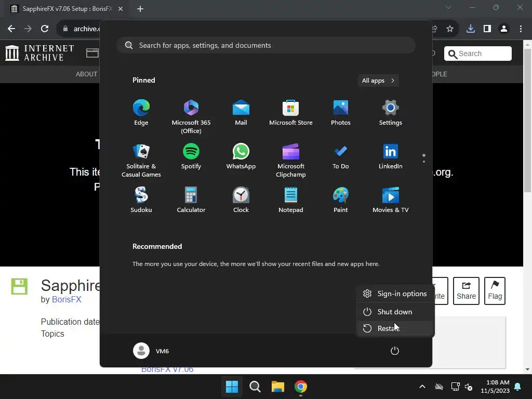Switch to Chrome on the taskbar
The height and width of the screenshot is (399, 532).
(301, 387)
